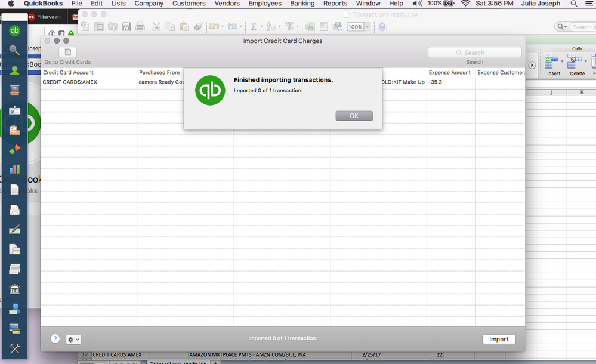The width and height of the screenshot is (596, 364).
Task: Click the volume icon in the menu bar
Action: pyautogui.click(x=418, y=4)
